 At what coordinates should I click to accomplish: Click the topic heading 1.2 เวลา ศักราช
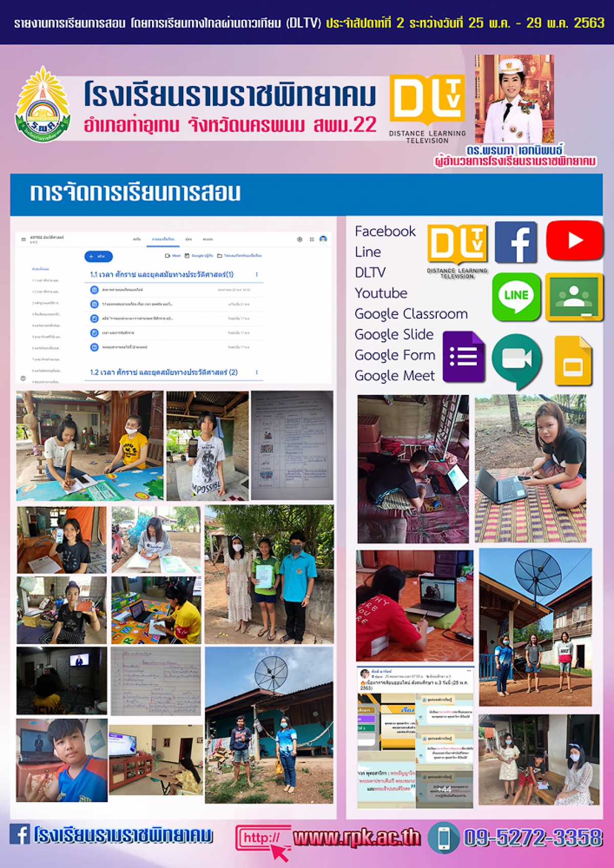(x=164, y=372)
